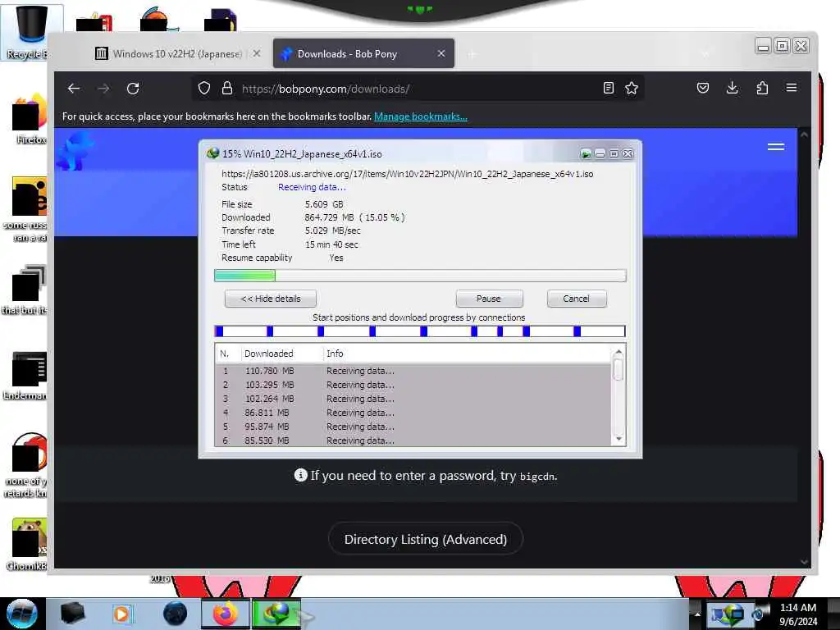The image size is (840, 630).
Task: Select connection row with 110.780 MB
Action: 413,371
